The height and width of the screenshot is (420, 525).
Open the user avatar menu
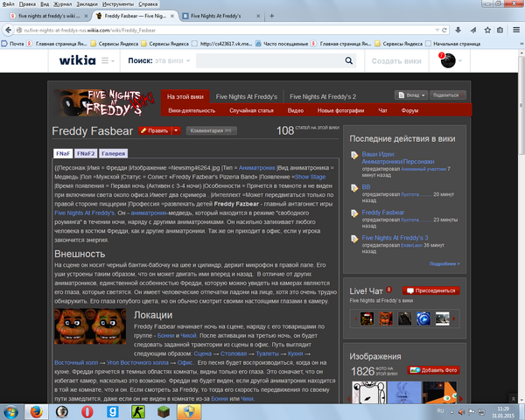(x=448, y=60)
